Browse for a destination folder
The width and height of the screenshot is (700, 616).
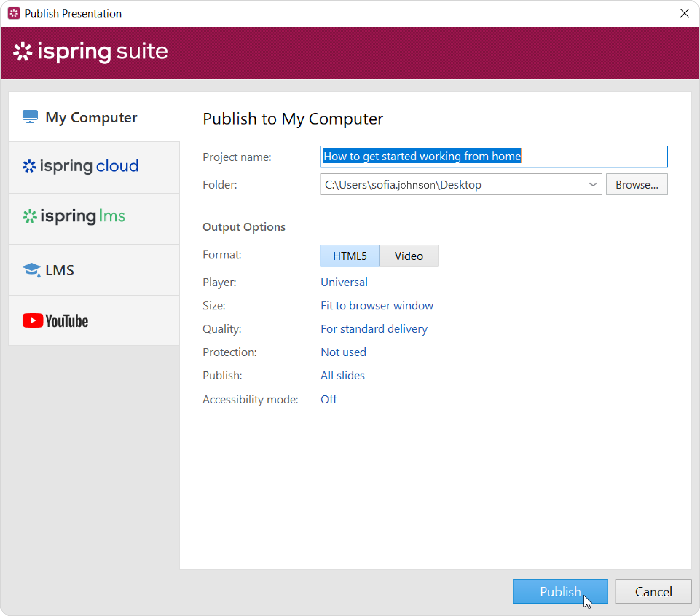click(x=637, y=185)
